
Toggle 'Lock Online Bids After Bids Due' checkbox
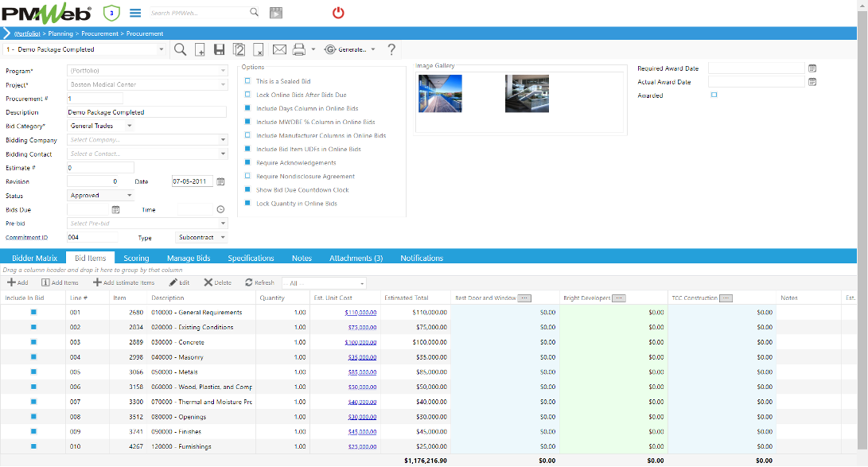pos(247,95)
